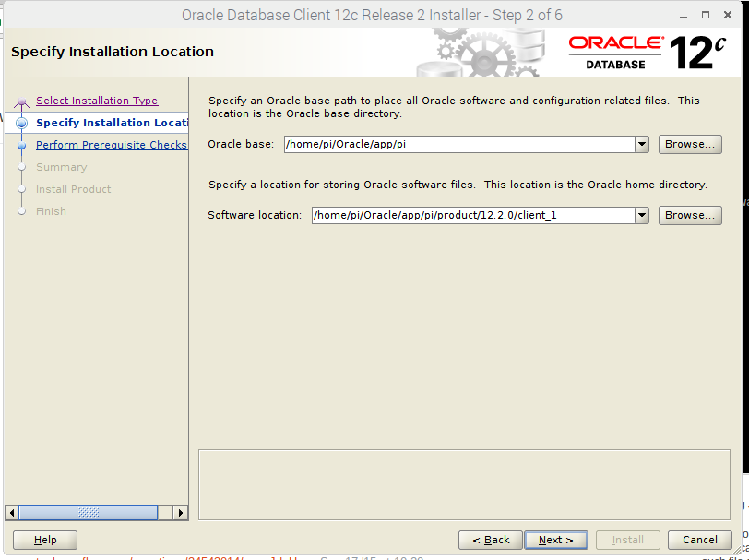Click the left arrow of the step list scrollbar

point(11,513)
